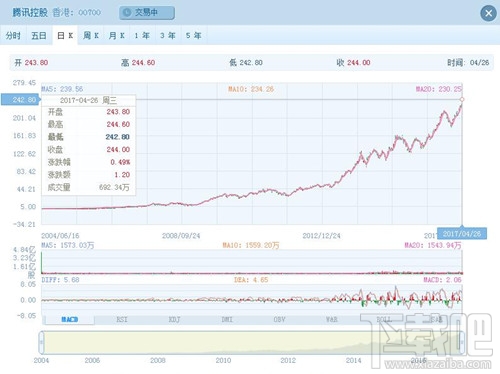Viewport: 500px width, 374px height.
Task: Click the volume MA5: 1573.03万 label
Action: click(x=68, y=245)
